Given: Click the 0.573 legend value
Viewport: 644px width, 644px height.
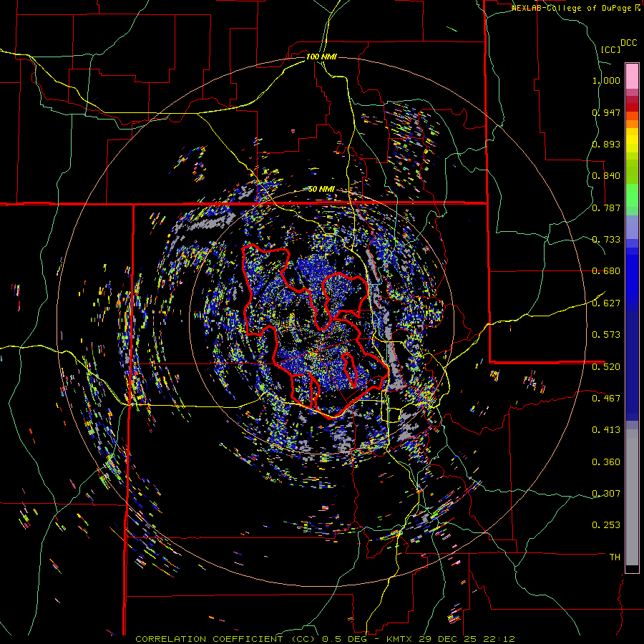Looking at the screenshot, I should [x=606, y=335].
